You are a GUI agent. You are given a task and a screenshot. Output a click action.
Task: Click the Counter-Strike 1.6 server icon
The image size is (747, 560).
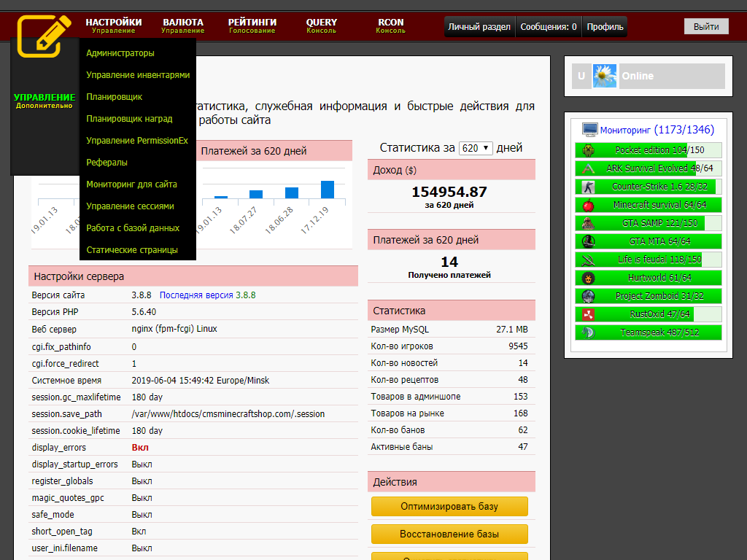(x=588, y=187)
